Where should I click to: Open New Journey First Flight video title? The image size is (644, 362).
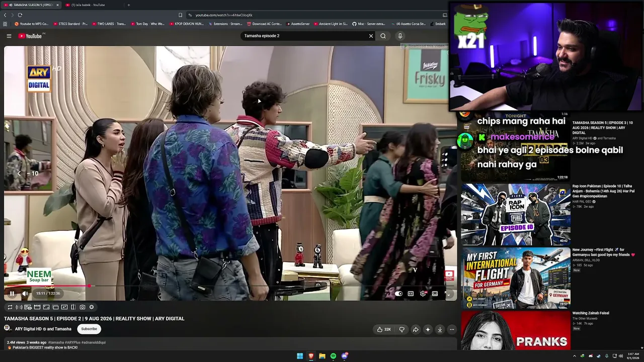(x=604, y=252)
